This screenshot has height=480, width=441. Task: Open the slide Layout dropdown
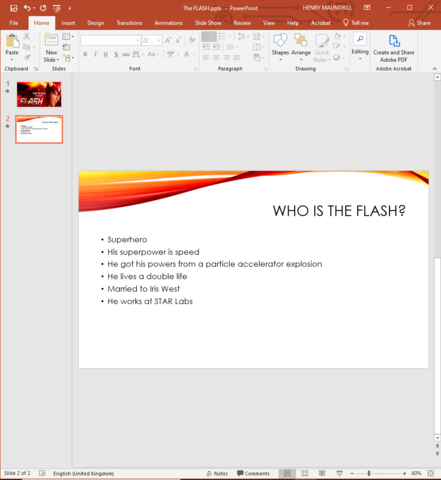pyautogui.click(x=68, y=36)
